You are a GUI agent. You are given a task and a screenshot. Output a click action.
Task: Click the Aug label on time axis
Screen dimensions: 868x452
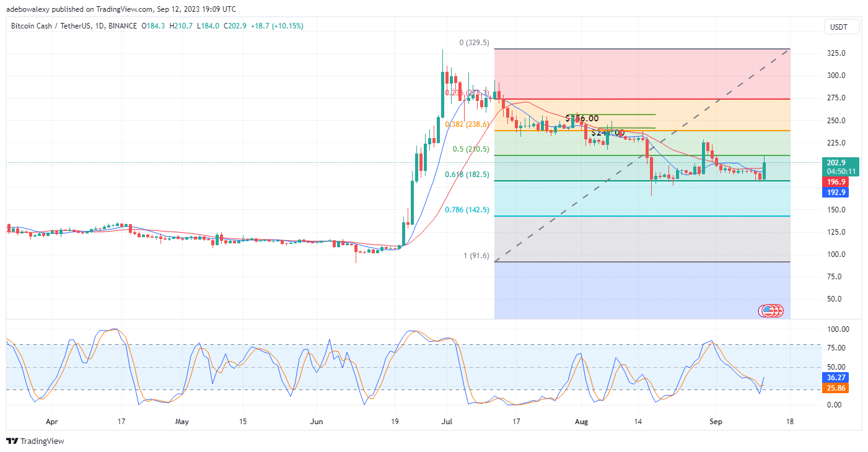(581, 422)
